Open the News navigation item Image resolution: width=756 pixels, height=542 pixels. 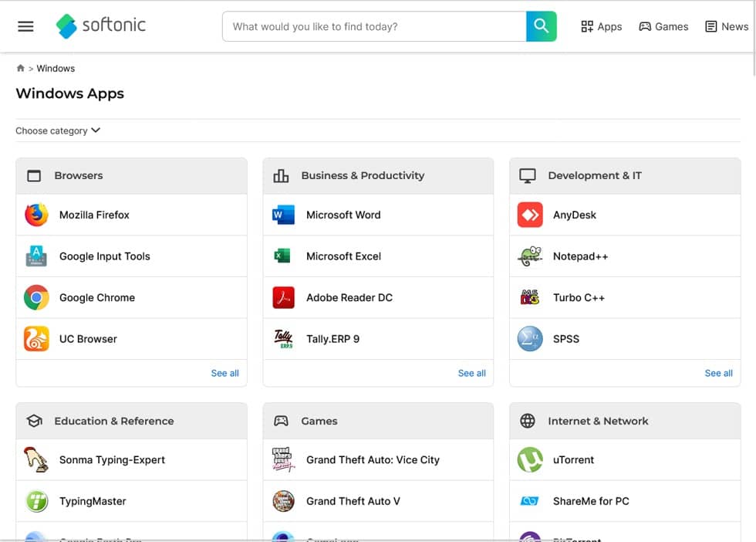point(727,26)
